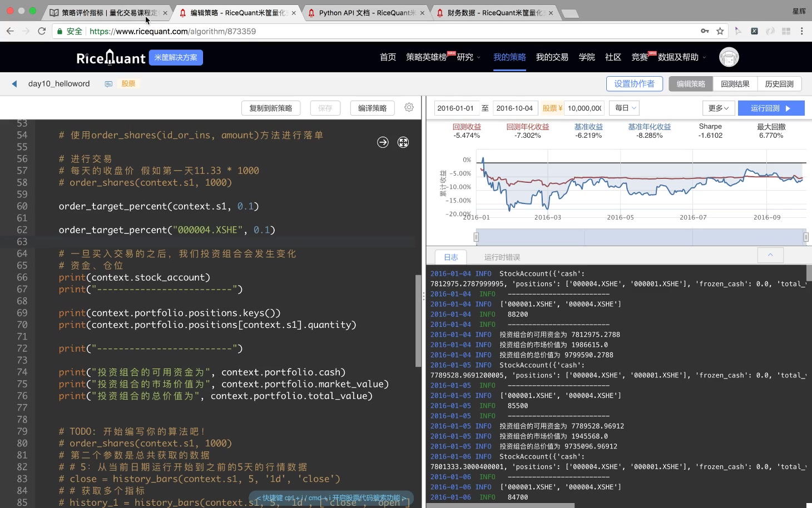This screenshot has width=812, height=508.
Task: Open 竞赛 navigation item
Action: point(640,57)
